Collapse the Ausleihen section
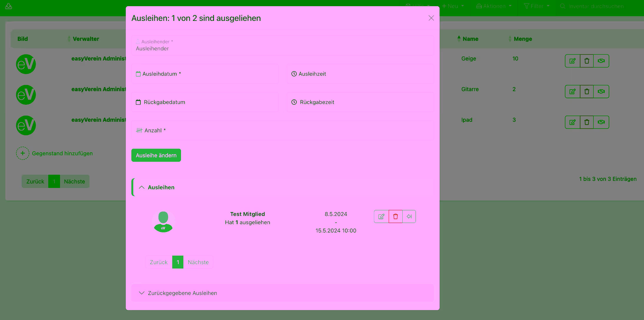This screenshot has height=320, width=644. point(283,187)
